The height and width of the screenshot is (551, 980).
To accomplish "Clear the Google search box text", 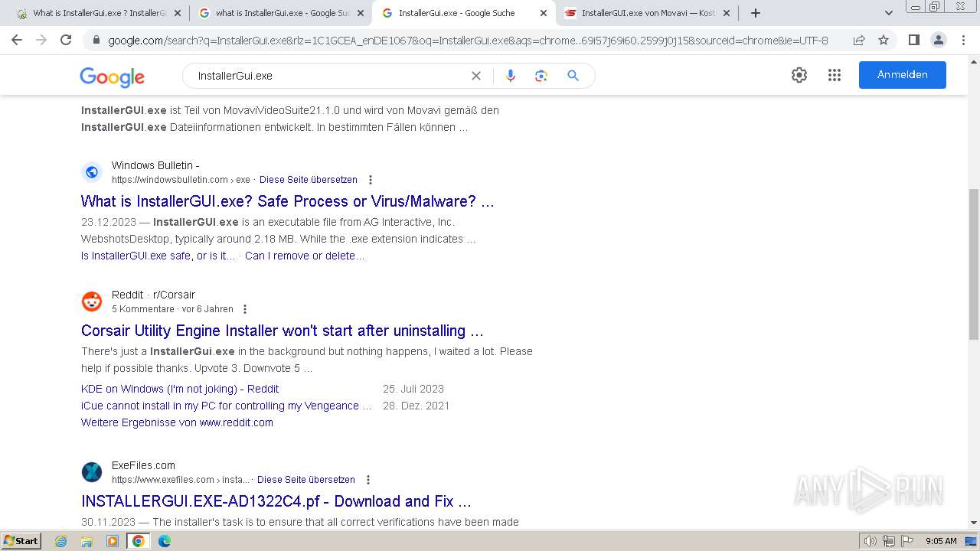I will [x=476, y=76].
